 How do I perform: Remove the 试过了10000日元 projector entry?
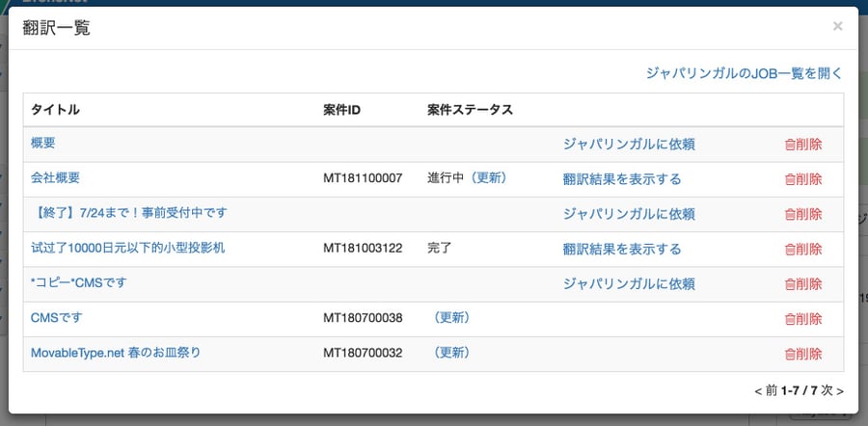pyautogui.click(x=803, y=250)
